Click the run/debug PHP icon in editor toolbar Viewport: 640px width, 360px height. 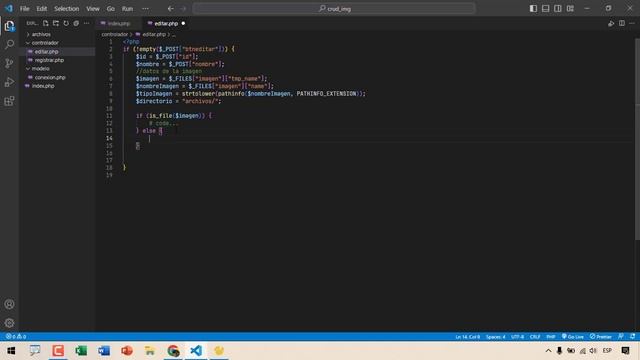(x=611, y=24)
